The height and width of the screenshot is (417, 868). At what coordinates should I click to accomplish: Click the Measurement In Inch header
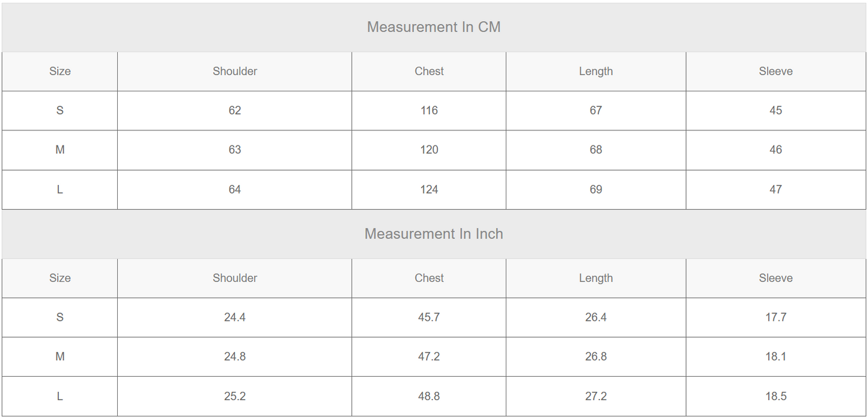pyautogui.click(x=434, y=234)
